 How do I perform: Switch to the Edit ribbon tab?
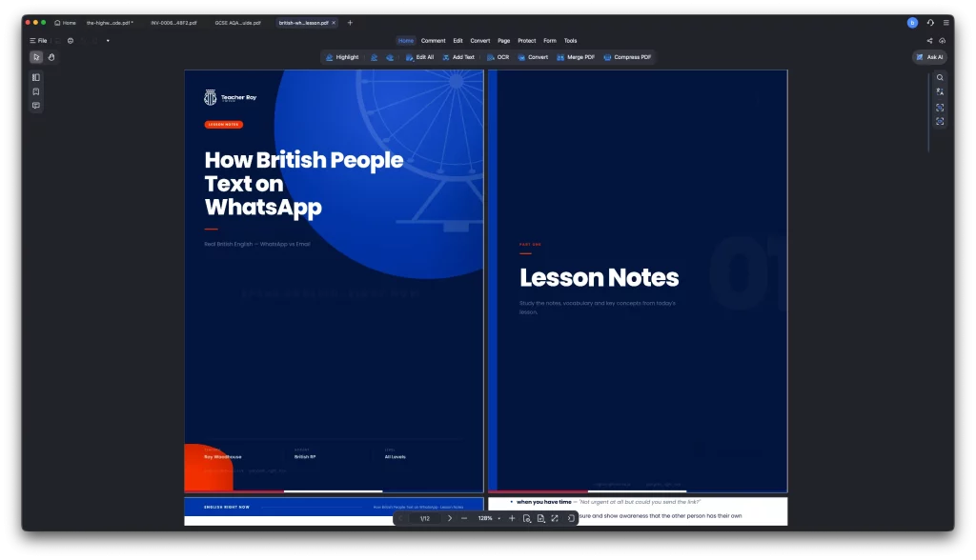coord(458,40)
